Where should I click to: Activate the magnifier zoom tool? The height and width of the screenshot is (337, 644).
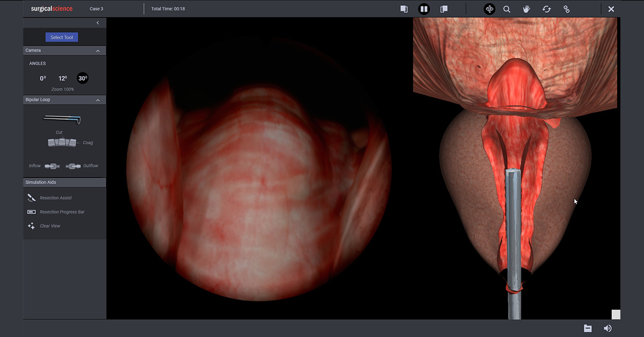(x=507, y=9)
